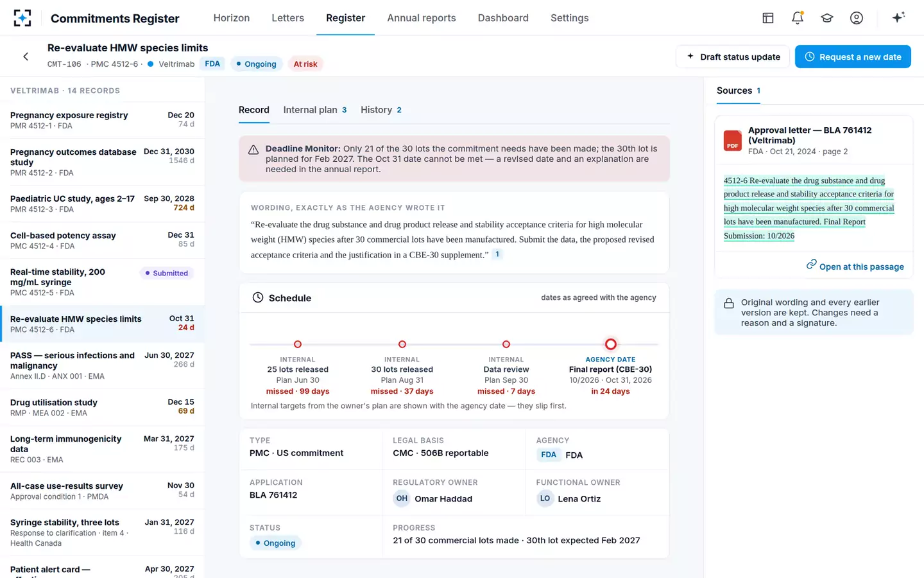Click Request a new date button

tap(853, 57)
